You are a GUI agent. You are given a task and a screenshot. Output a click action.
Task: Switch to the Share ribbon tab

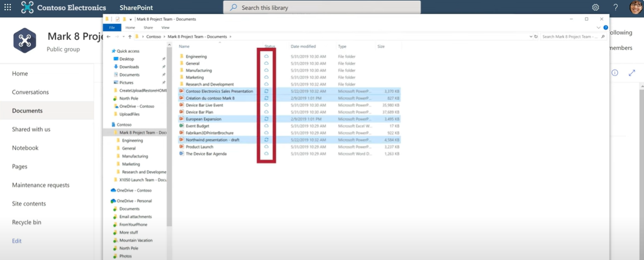coord(148,27)
